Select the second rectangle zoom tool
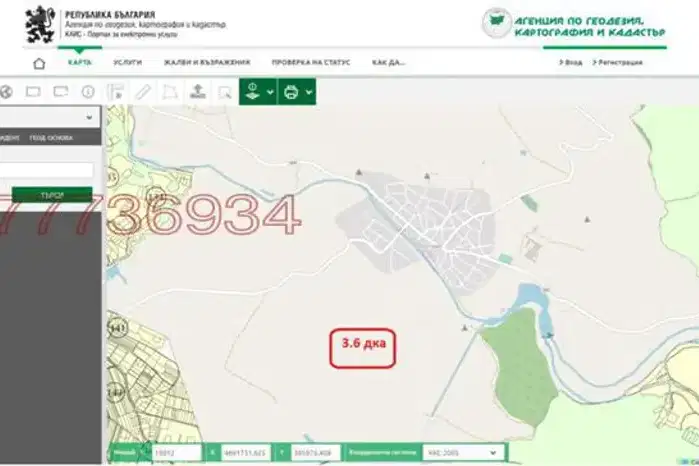The width and height of the screenshot is (699, 466). coord(61,92)
